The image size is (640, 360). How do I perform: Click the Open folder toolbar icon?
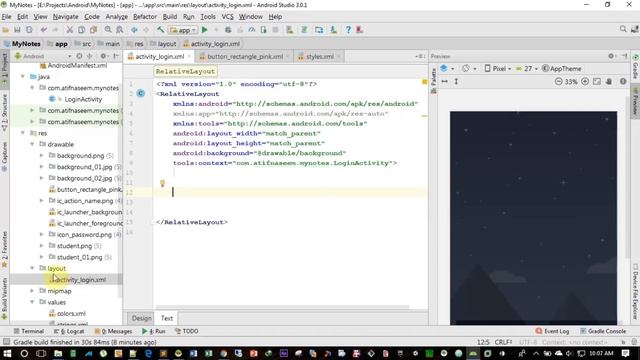(x=5, y=30)
